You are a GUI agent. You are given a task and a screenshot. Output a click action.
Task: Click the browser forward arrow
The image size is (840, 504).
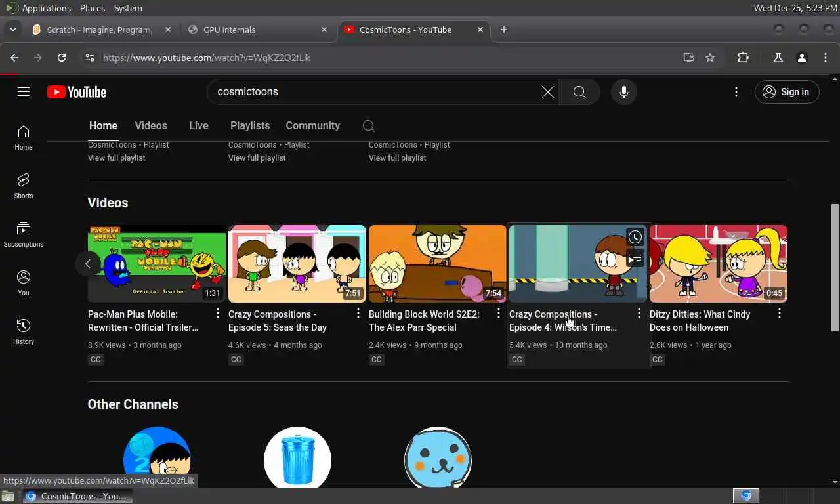coord(38,58)
